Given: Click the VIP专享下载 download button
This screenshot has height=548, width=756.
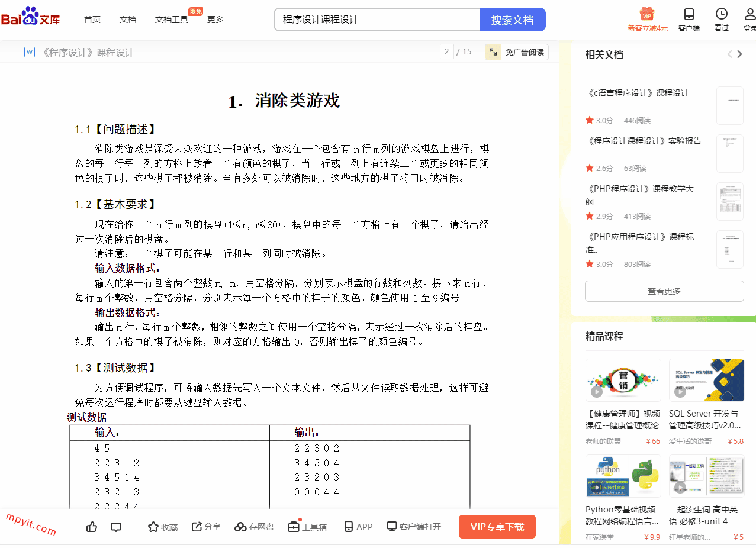Looking at the screenshot, I should 497,527.
